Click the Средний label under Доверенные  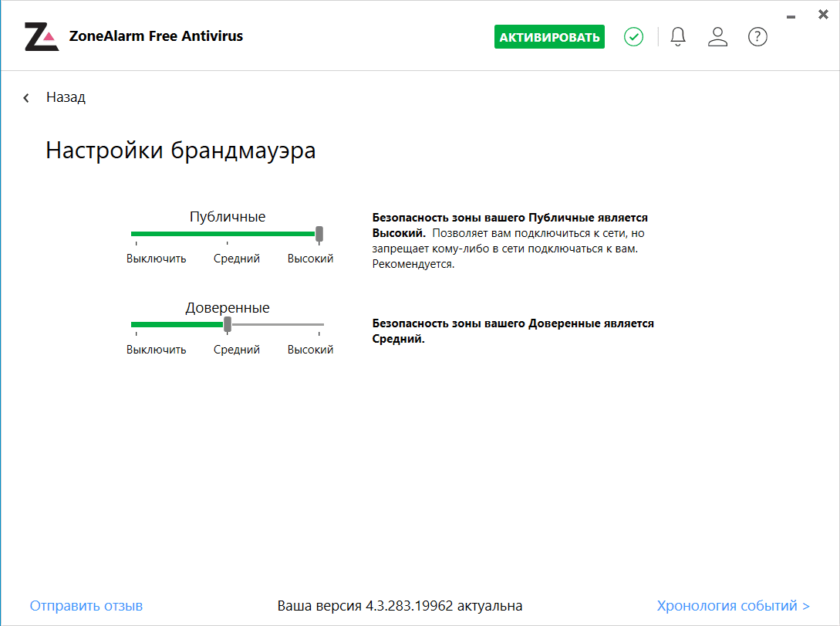point(237,350)
